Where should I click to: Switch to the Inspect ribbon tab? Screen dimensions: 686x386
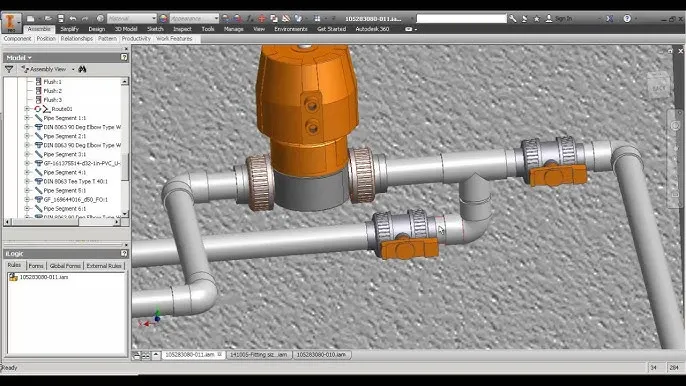point(182,29)
